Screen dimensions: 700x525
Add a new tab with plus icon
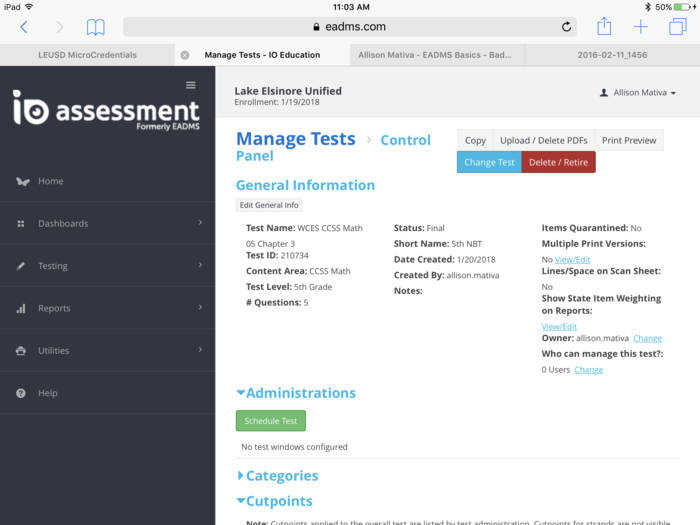(x=641, y=27)
